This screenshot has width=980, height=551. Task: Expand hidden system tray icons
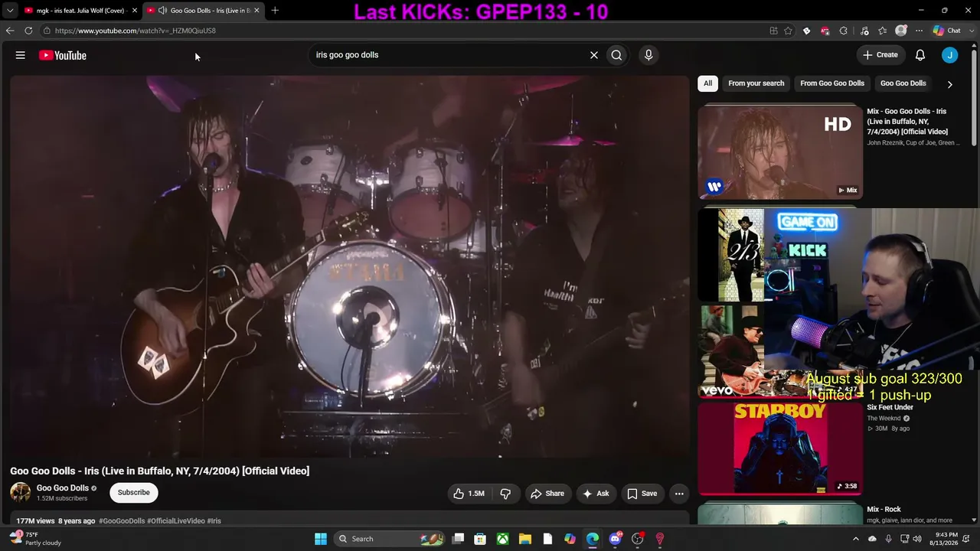point(856,539)
